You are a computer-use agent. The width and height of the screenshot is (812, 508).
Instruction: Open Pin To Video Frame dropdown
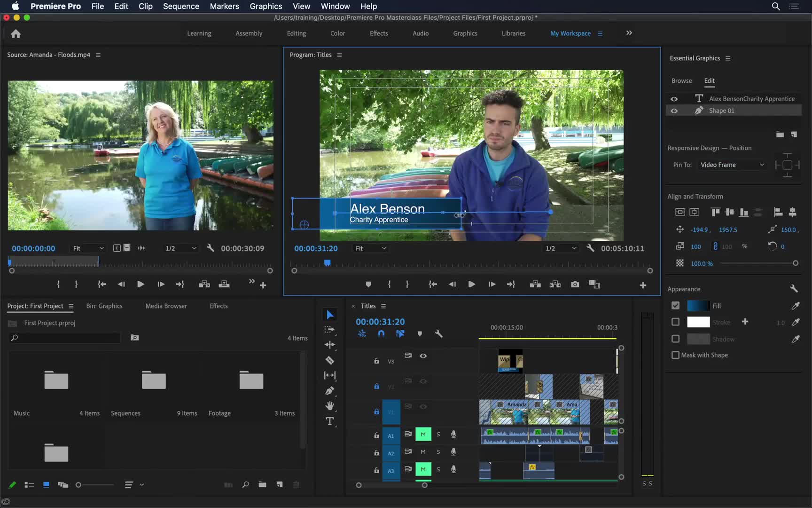pos(732,165)
